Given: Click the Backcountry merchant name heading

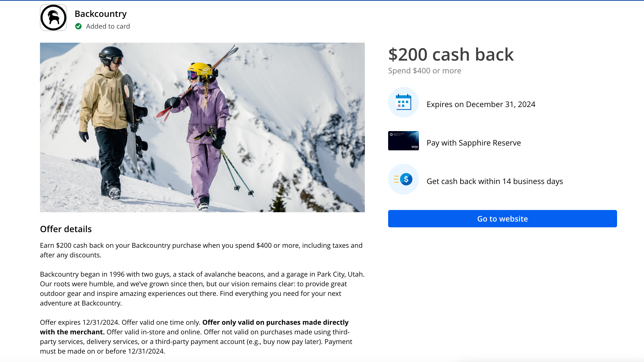Looking at the screenshot, I should click(x=101, y=14).
